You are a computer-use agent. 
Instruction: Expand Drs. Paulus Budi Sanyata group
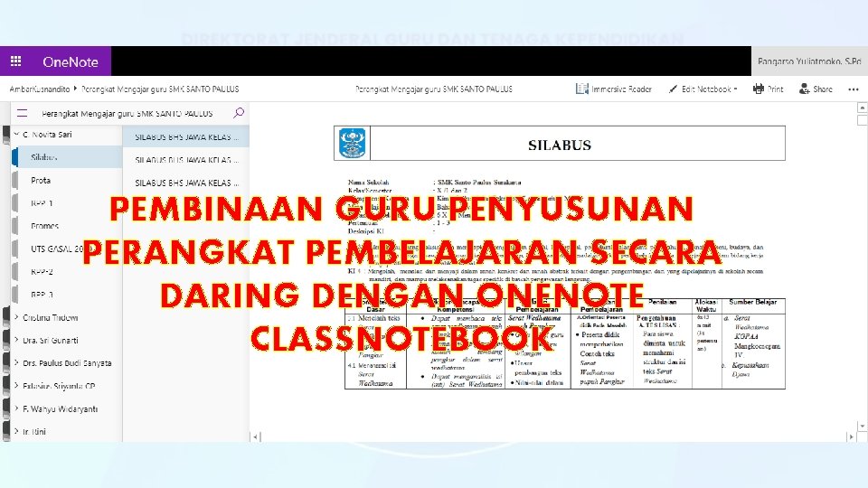pyautogui.click(x=16, y=363)
